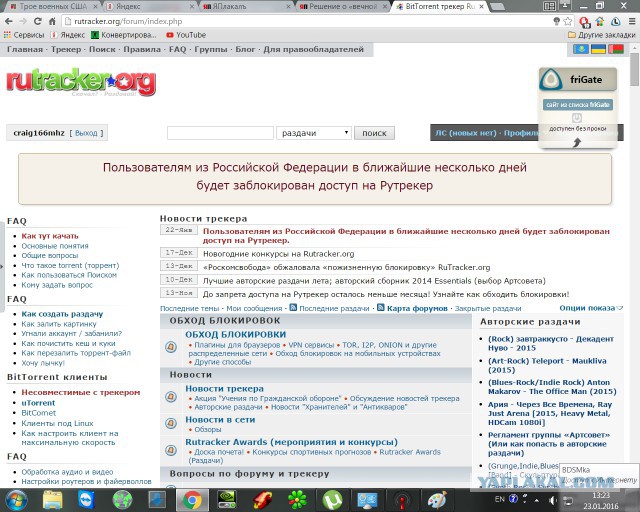Screen dimensions: 640x512
Task: Click the browser forward arrow
Action: pyautogui.click(x=23, y=21)
